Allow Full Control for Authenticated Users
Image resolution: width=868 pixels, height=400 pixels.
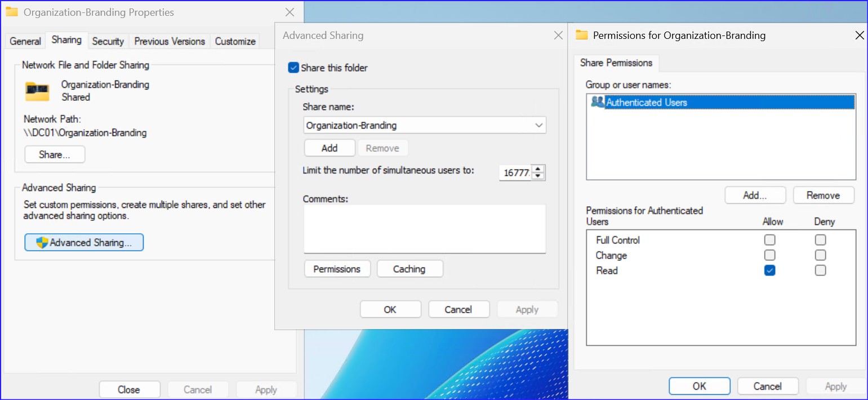point(769,239)
